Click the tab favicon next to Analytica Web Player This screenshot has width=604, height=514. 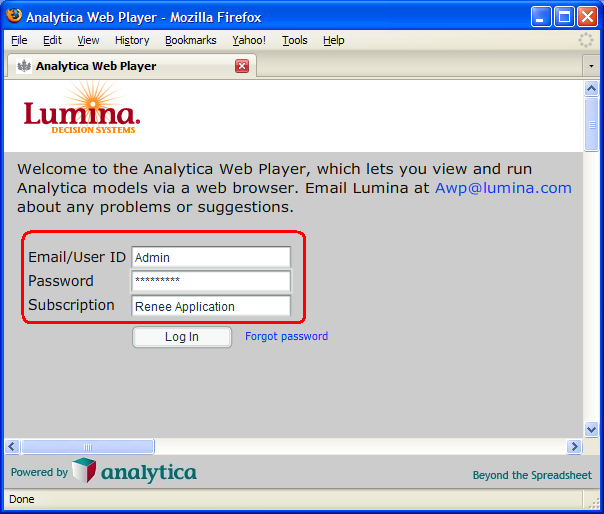point(24,66)
